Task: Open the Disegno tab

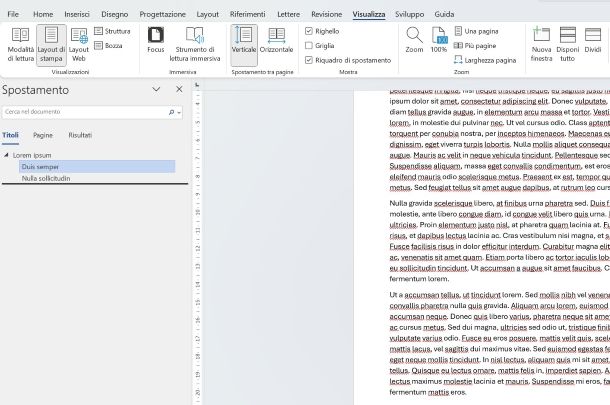Action: [114, 14]
